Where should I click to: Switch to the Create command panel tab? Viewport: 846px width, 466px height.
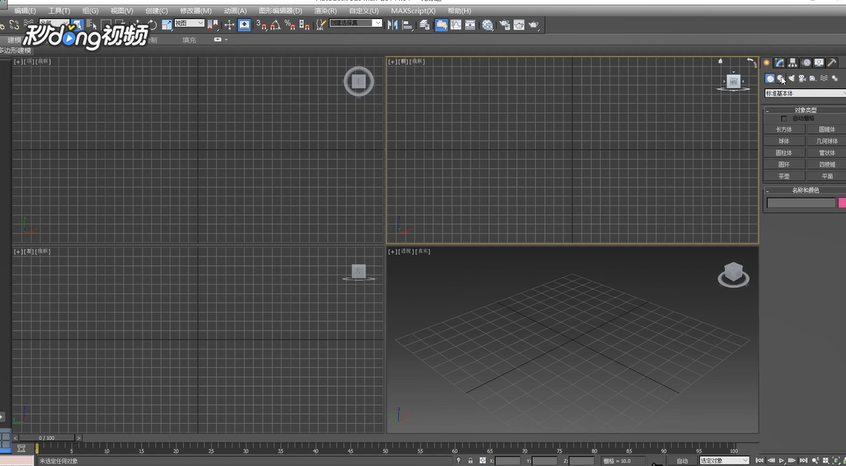767,63
